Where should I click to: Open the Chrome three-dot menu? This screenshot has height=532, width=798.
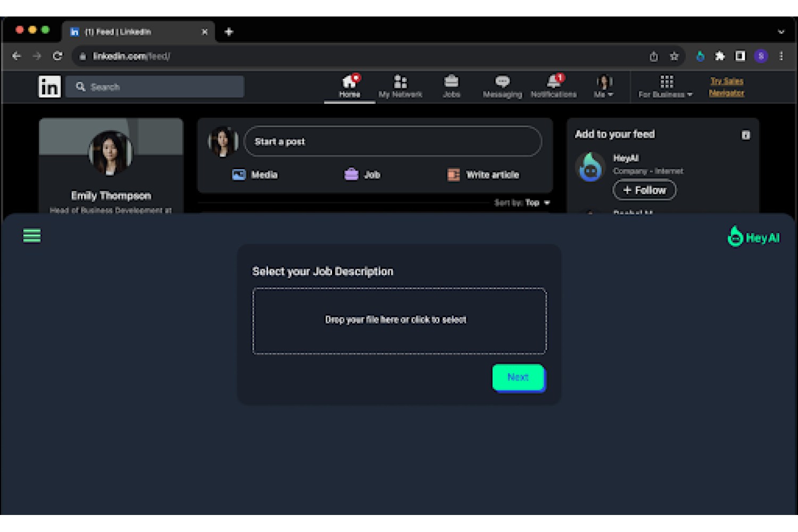(x=781, y=56)
